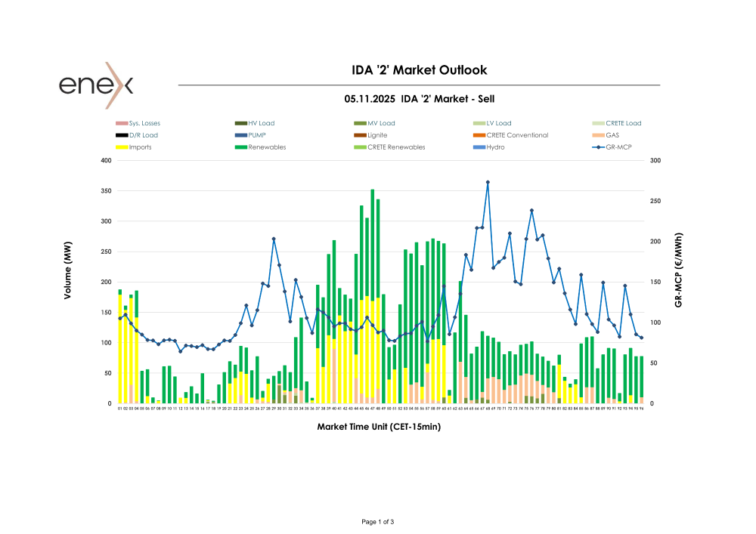The height and width of the screenshot is (534, 756).
Task: Click the black D/R Load legend swatch
Action: click(x=122, y=135)
